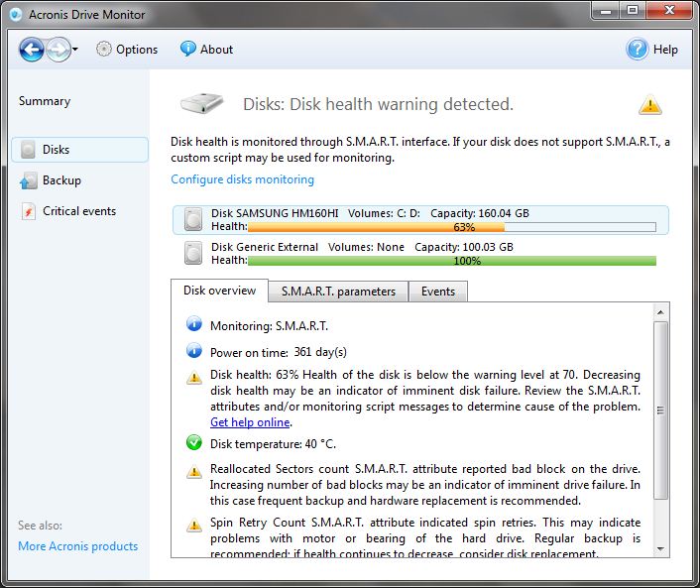Click the Backup icon with blue arrow

tap(28, 180)
